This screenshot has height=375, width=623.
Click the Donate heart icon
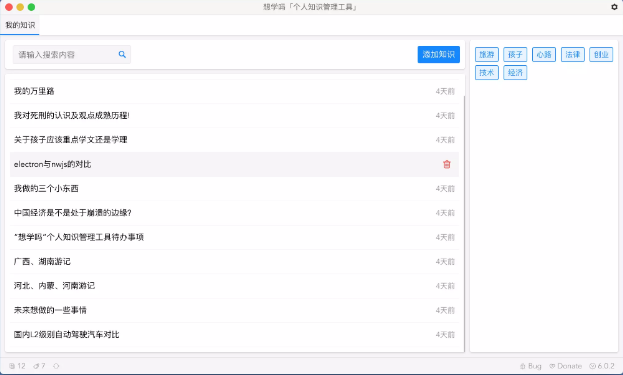coord(552,366)
